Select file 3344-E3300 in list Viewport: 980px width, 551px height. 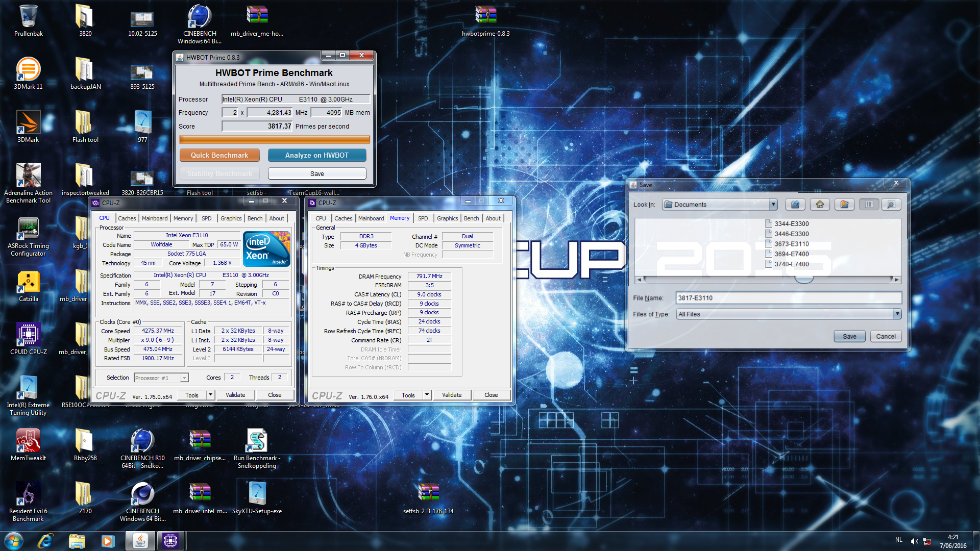(787, 223)
